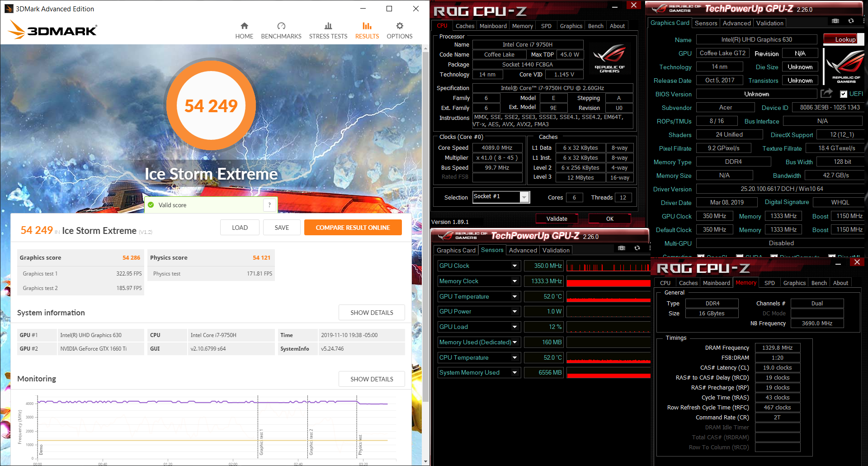
Task: Go to 3DMark Home icon
Action: [x=244, y=26]
